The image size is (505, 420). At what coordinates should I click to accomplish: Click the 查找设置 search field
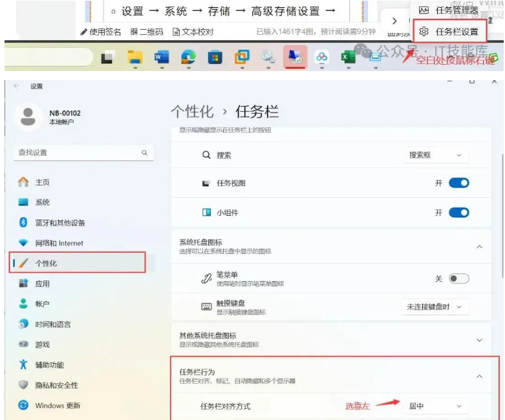84,152
